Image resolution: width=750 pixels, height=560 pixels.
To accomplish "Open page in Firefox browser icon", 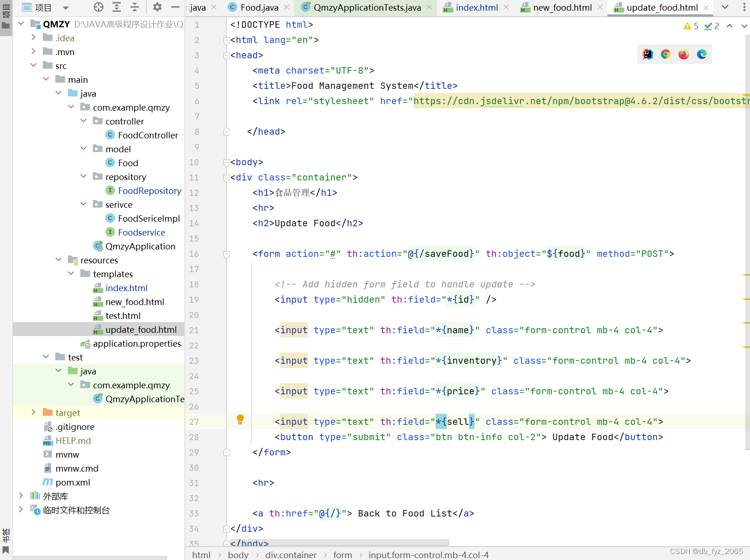I will pos(684,54).
